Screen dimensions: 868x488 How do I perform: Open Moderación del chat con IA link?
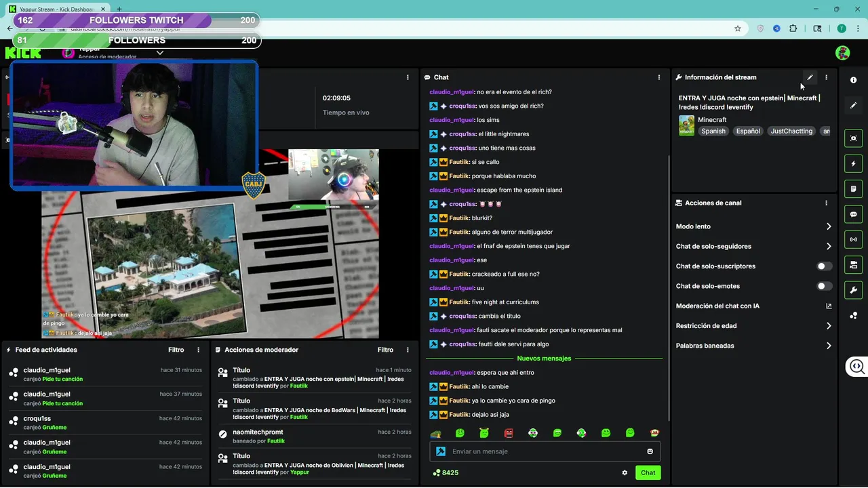753,306
